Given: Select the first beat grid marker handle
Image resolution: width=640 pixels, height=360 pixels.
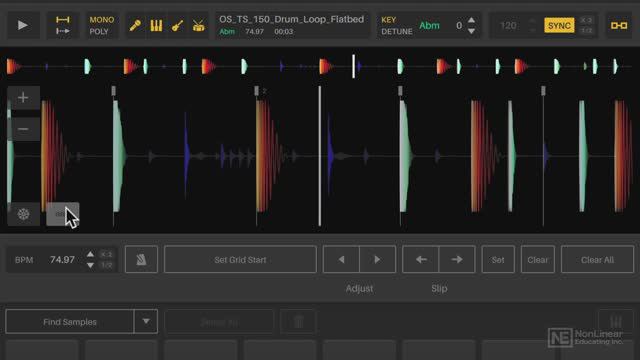Looking at the screenshot, I should 113,91.
